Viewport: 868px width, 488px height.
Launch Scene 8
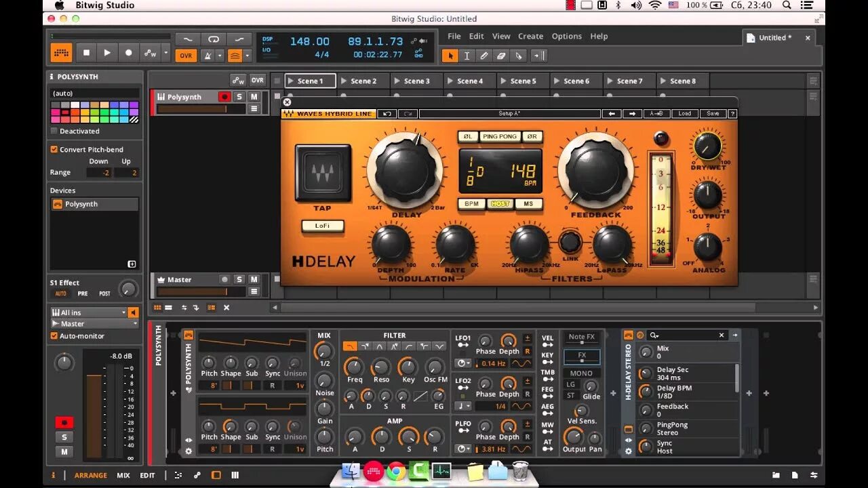(663, 81)
